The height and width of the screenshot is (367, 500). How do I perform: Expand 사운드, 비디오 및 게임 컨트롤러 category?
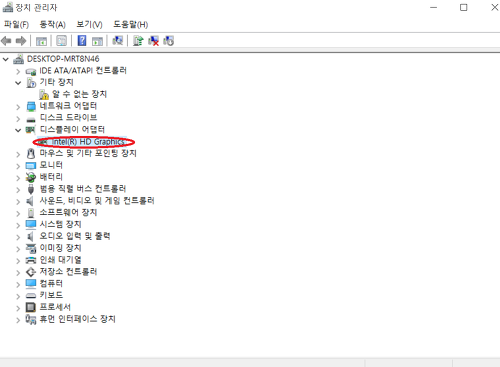coord(18,201)
